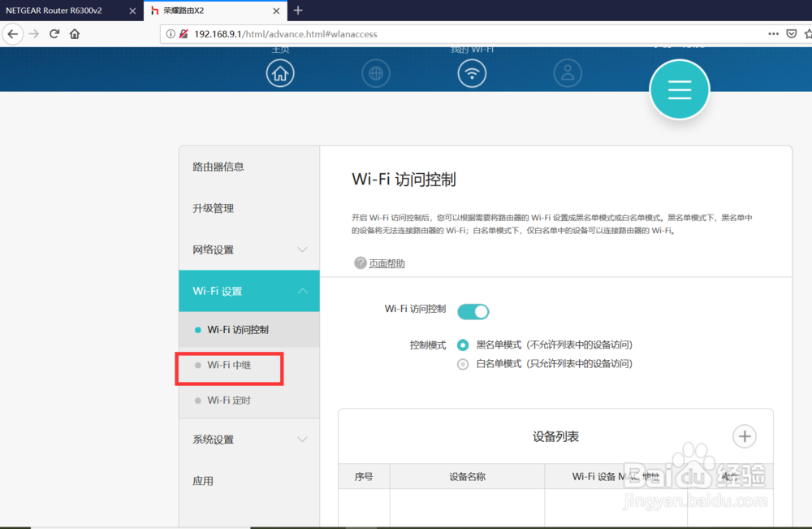Click the 设备列表 heading

(x=555, y=437)
